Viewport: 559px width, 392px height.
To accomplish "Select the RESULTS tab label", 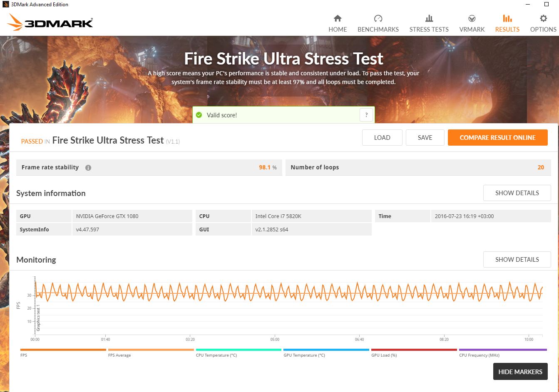I will coord(507,30).
